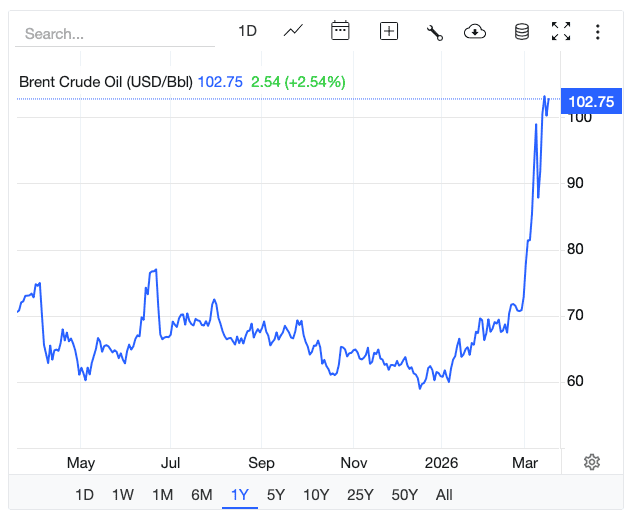
Task: Open the calendar date range picker
Action: pos(340,31)
